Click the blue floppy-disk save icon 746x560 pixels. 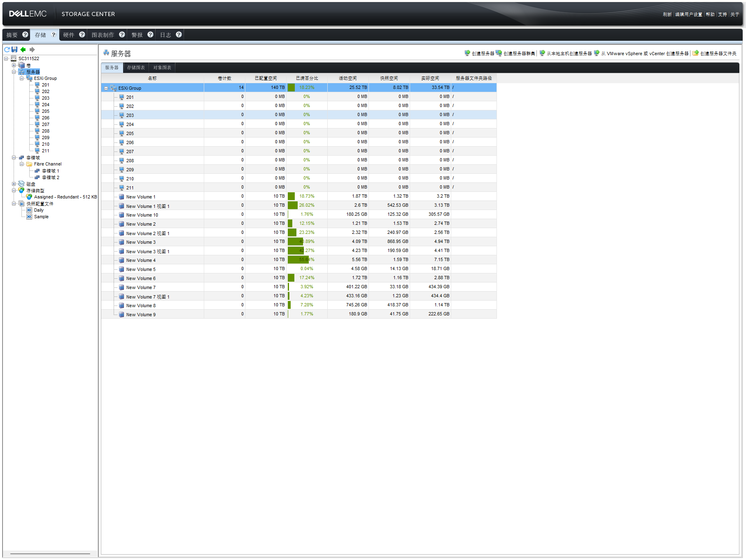pos(14,49)
